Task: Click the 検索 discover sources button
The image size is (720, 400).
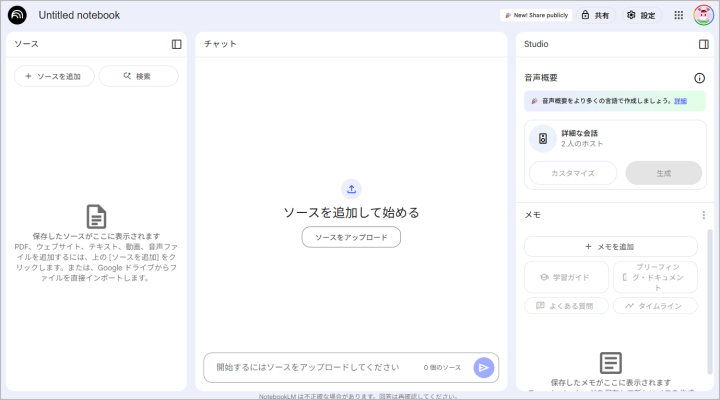Action: 138,76
